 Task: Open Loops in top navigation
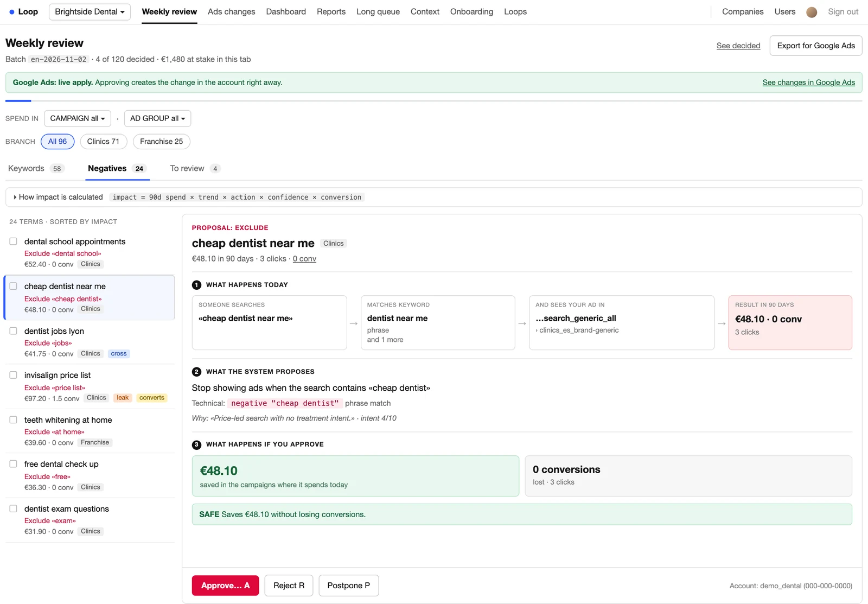tap(515, 11)
